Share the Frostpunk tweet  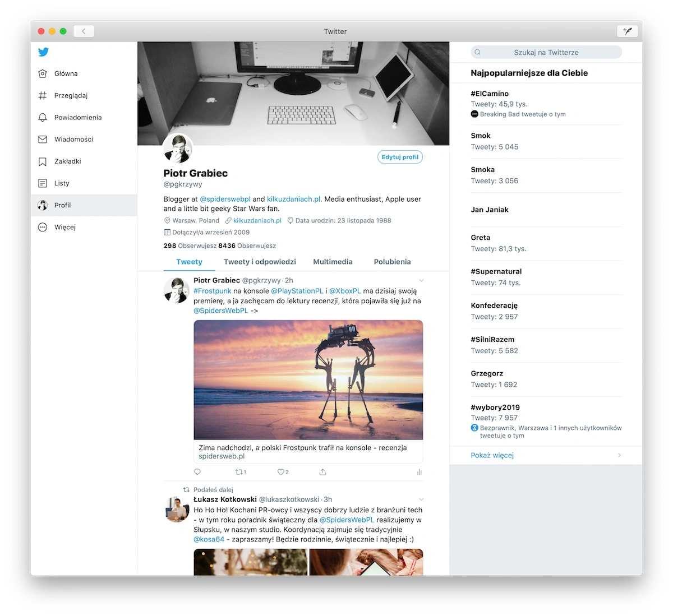[322, 472]
